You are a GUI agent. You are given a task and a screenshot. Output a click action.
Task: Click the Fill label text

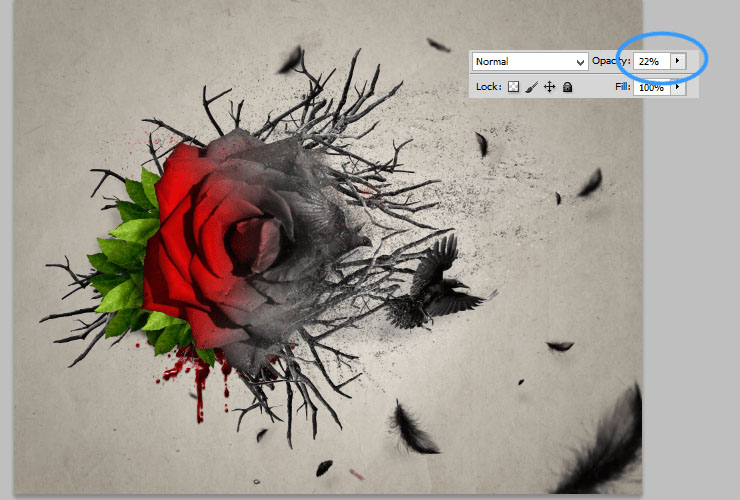coord(623,88)
